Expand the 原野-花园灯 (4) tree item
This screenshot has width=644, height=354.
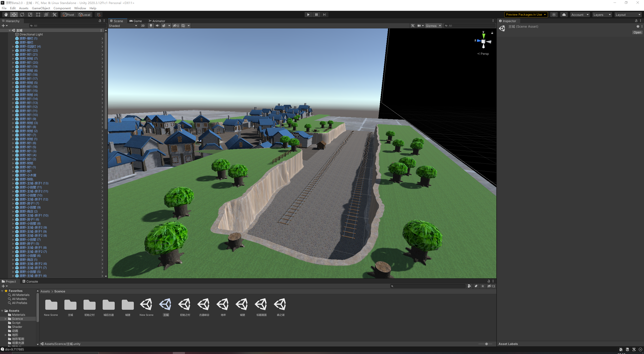point(13,47)
